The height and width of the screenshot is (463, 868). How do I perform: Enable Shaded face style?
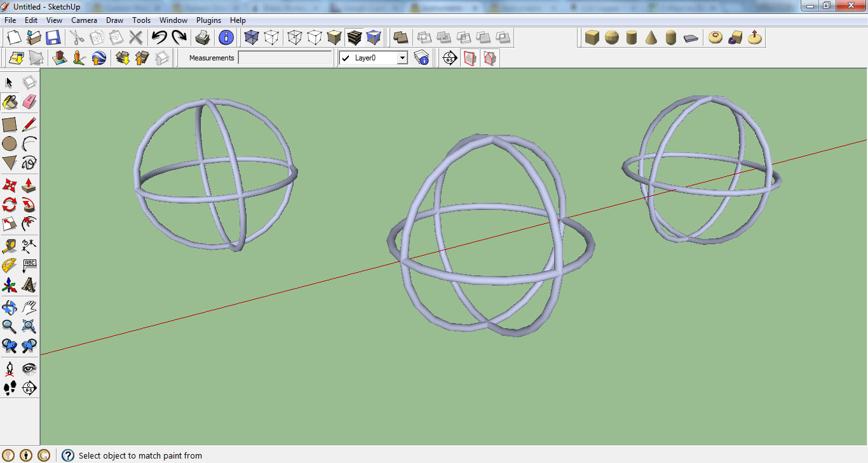[x=334, y=38]
